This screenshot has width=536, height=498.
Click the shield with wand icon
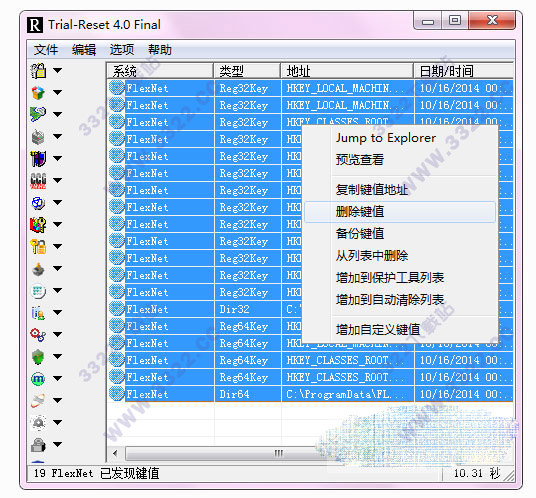coord(38,159)
